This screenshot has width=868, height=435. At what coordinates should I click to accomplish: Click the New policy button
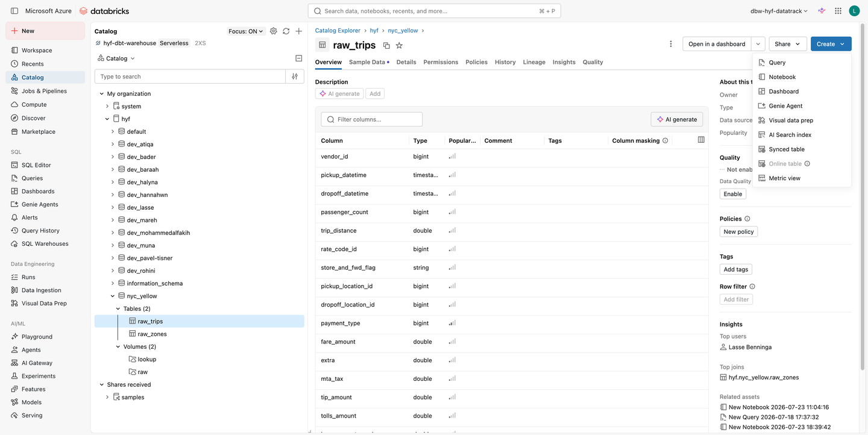(738, 232)
